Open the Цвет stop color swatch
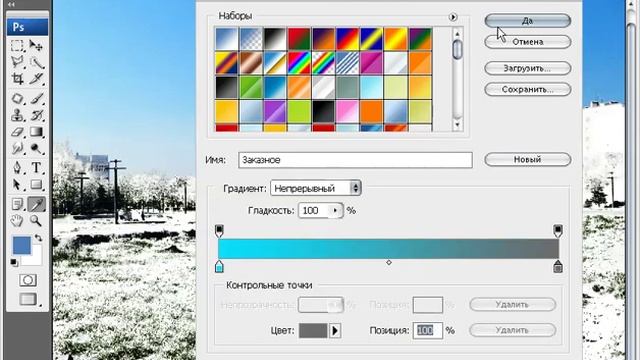Screen dimensions: 640x360 pos(313,330)
